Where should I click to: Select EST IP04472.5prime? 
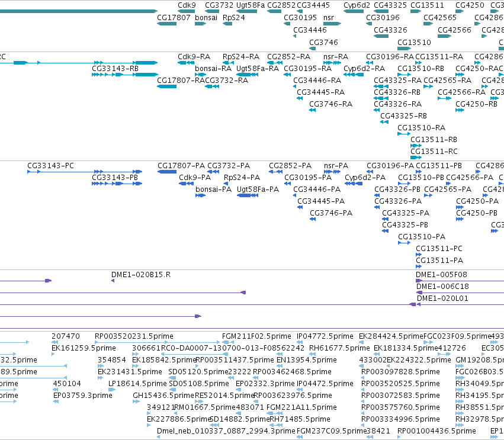[325, 384]
